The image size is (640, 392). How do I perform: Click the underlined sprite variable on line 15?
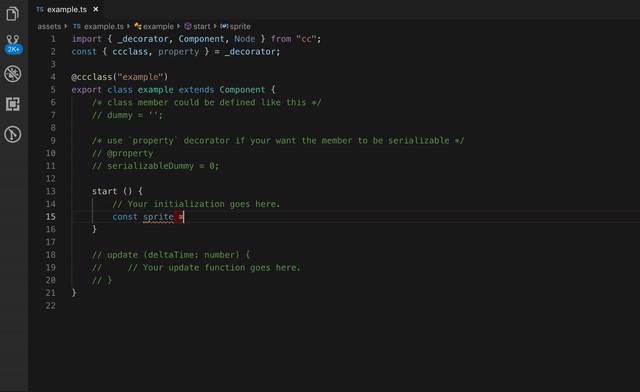[x=158, y=217]
